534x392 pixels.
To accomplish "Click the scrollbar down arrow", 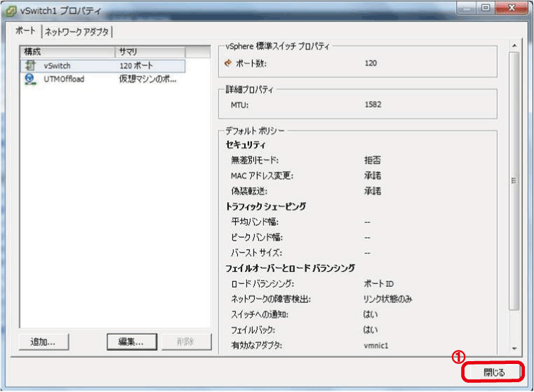I will point(514,349).
